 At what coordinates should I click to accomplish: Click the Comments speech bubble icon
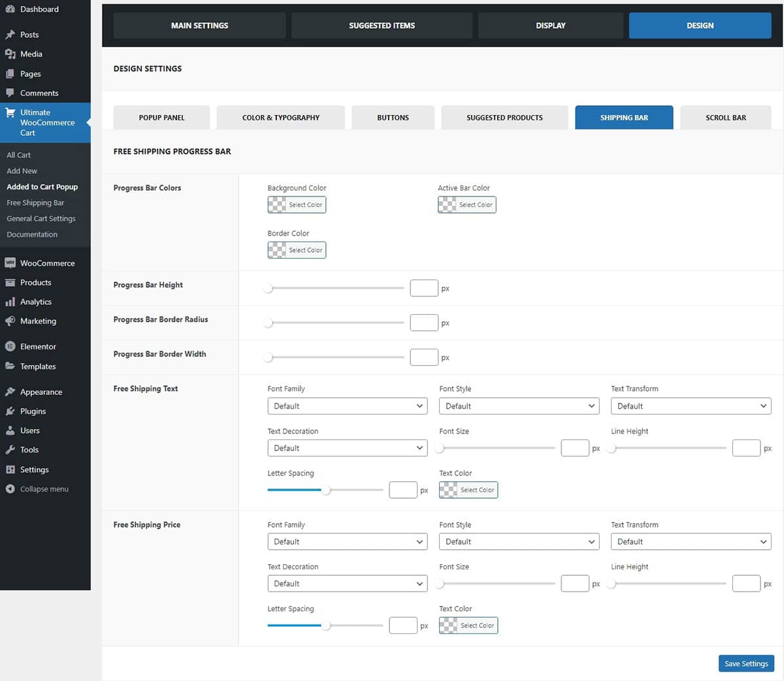tap(10, 93)
